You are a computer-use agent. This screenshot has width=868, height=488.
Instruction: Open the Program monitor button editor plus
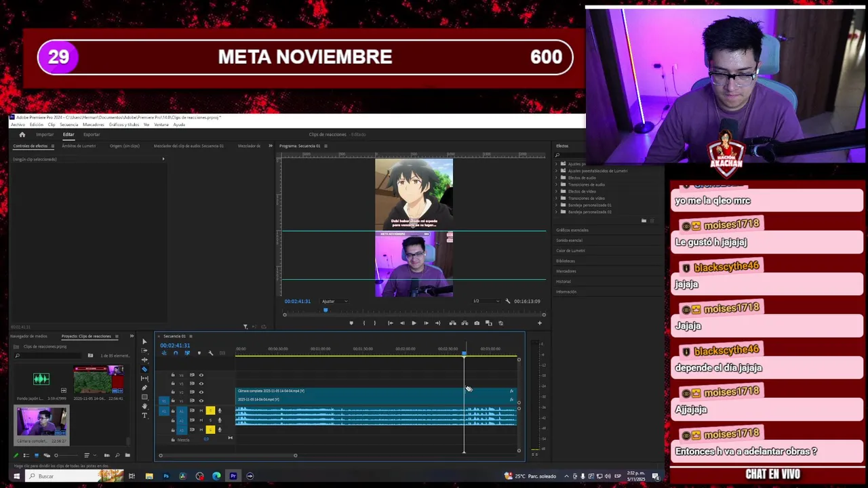pyautogui.click(x=540, y=323)
